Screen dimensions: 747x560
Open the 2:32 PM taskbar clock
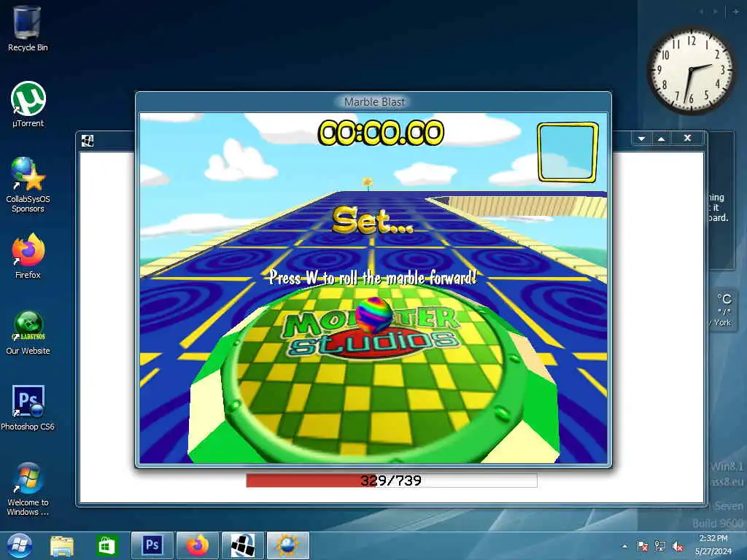point(713,545)
